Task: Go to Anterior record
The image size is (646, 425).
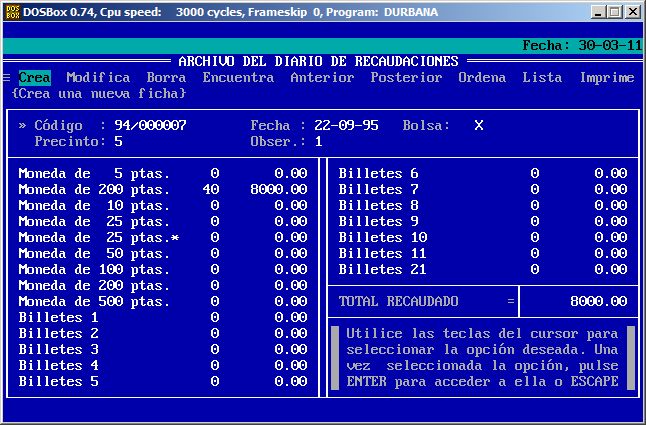Action: [x=322, y=77]
